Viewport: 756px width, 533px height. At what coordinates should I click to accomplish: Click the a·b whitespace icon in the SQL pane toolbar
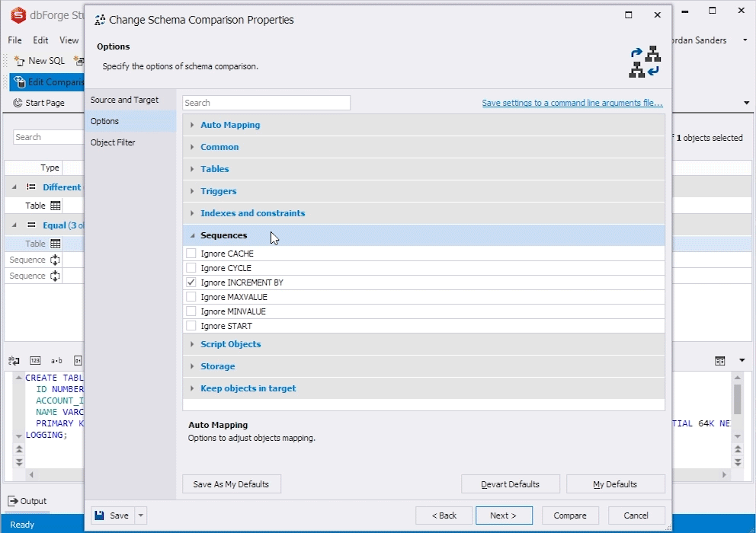click(x=56, y=360)
